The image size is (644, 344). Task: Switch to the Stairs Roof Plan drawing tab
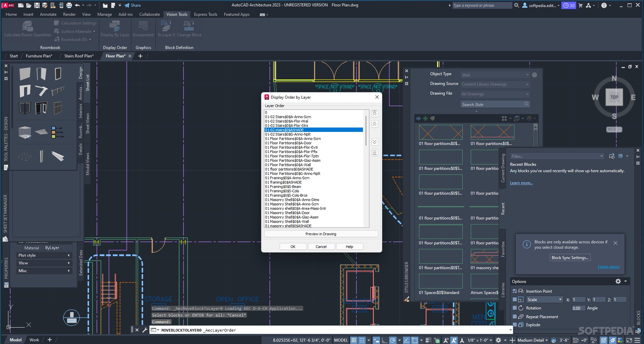(79, 56)
